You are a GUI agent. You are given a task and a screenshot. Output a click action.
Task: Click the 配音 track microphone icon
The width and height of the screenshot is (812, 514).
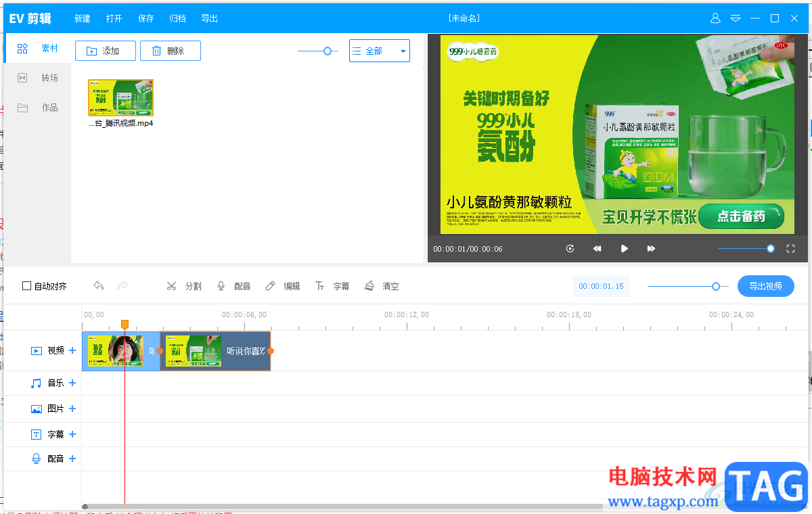[37, 459]
